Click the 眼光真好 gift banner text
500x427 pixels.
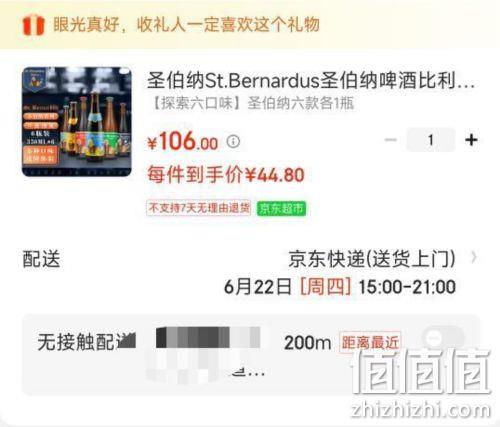click(187, 25)
